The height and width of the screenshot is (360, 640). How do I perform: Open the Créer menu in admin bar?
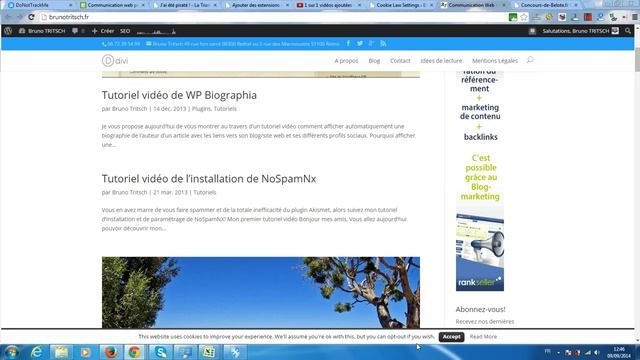[x=103, y=31]
